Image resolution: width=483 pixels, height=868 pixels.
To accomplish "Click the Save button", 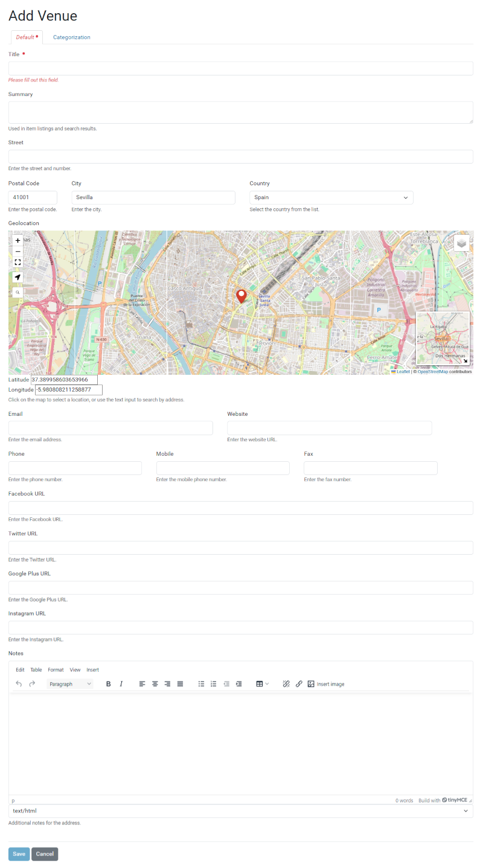I will coord(19,854).
